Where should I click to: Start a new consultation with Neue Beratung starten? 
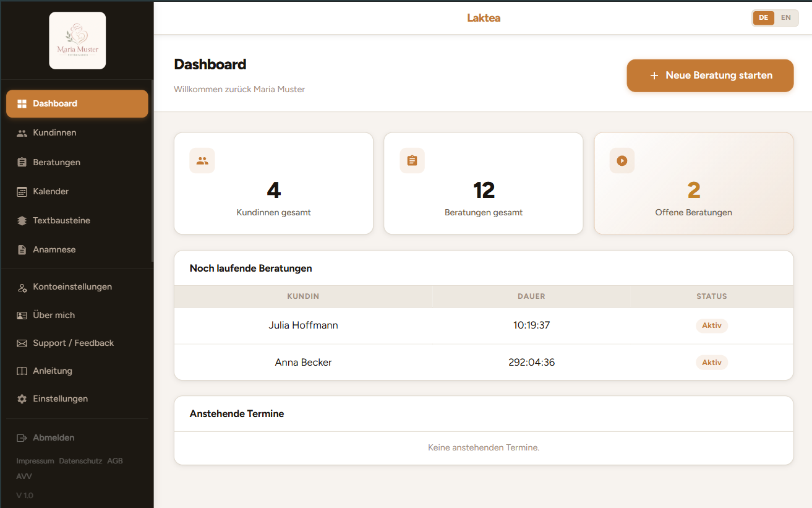click(710, 75)
